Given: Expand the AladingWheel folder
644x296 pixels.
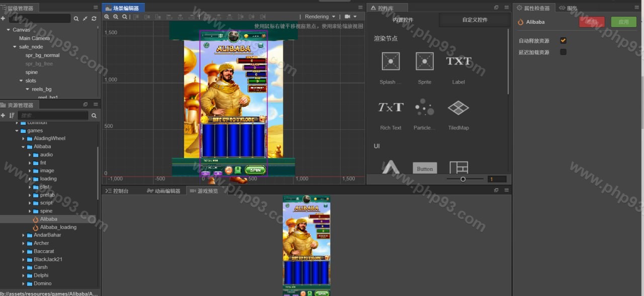Looking at the screenshot, I should (23, 138).
